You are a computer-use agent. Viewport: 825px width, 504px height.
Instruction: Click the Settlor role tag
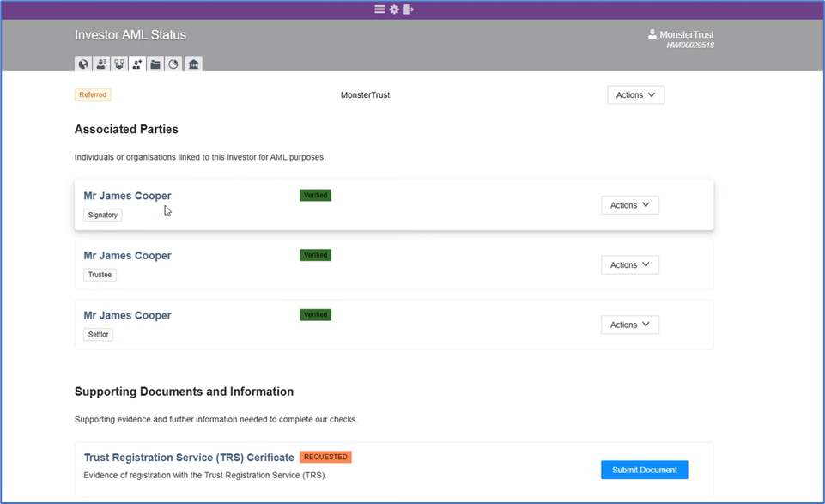pyautogui.click(x=98, y=335)
